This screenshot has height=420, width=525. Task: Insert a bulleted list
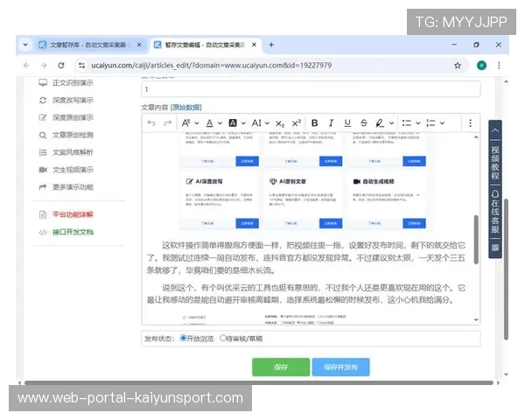[407, 123]
